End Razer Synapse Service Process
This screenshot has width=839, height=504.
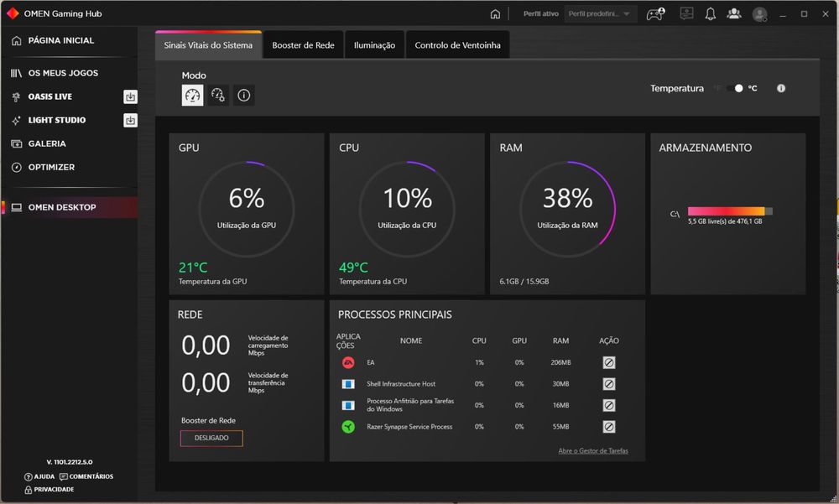pos(609,426)
